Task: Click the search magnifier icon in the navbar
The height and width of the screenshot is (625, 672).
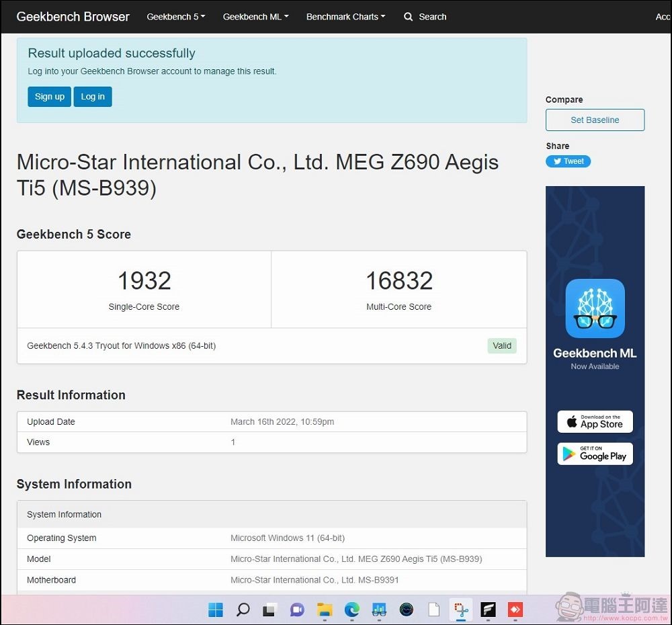Action: point(408,17)
